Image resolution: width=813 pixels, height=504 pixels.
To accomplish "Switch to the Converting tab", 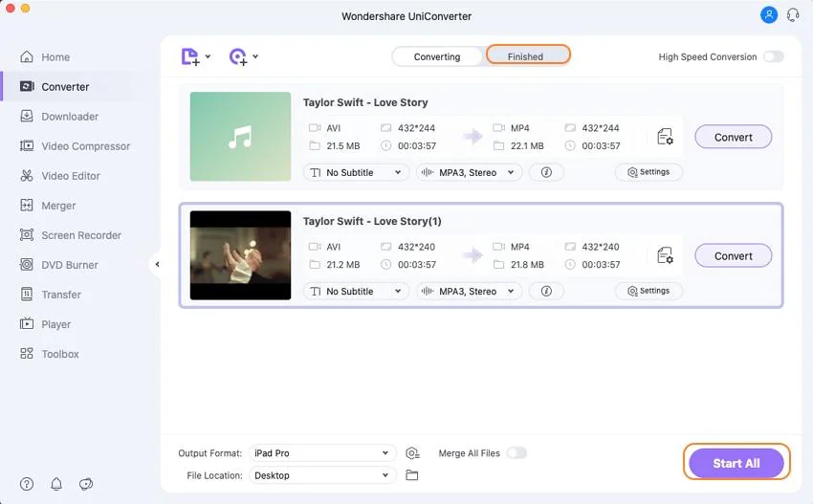I will [437, 56].
